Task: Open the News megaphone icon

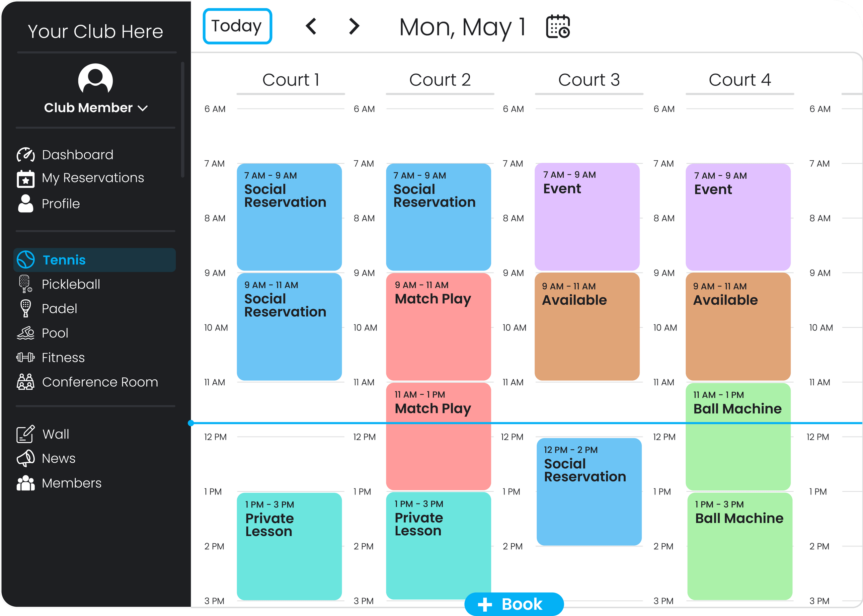Action: coord(26,458)
